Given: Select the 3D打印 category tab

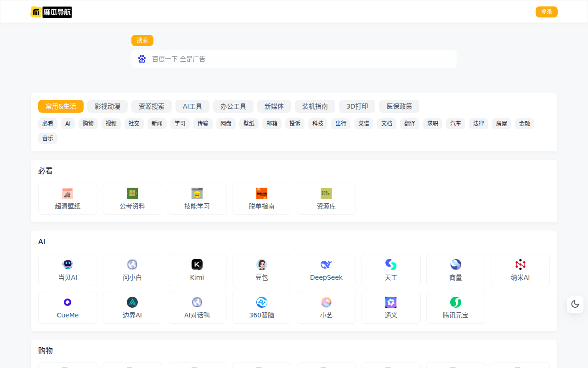Looking at the screenshot, I should [x=357, y=106].
